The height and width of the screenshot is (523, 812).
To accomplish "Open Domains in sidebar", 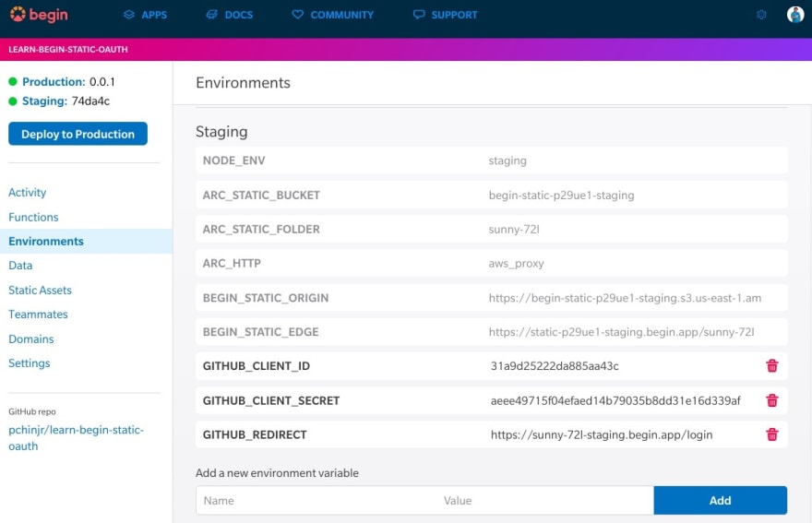I will (x=31, y=339).
